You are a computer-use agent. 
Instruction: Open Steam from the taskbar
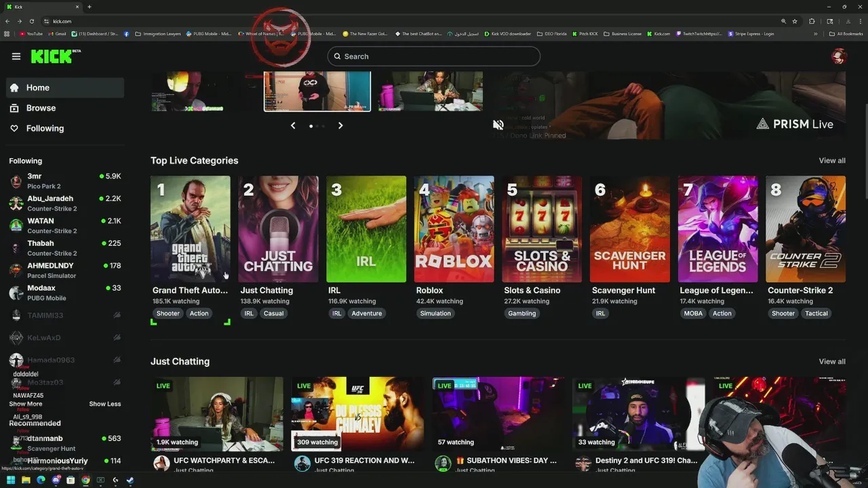point(130,481)
